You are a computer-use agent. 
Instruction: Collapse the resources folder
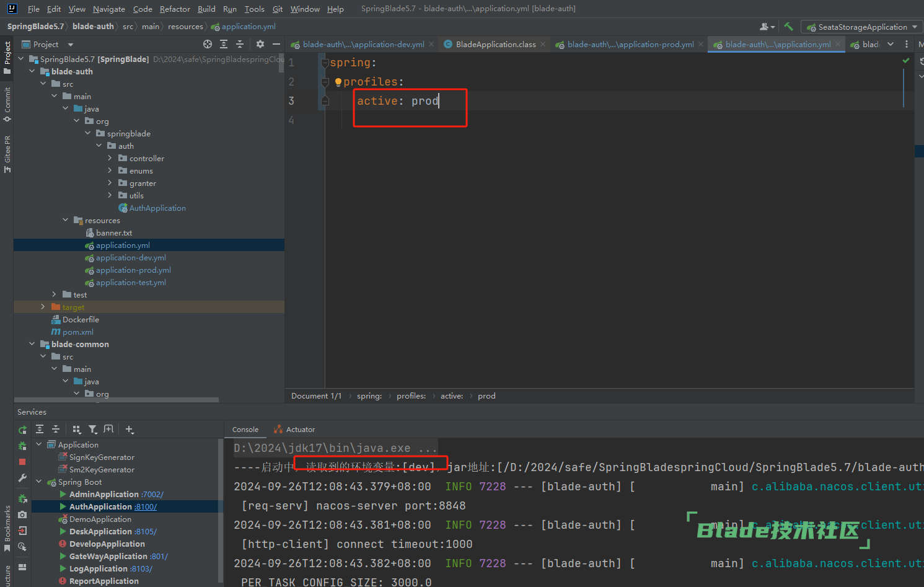tap(65, 220)
